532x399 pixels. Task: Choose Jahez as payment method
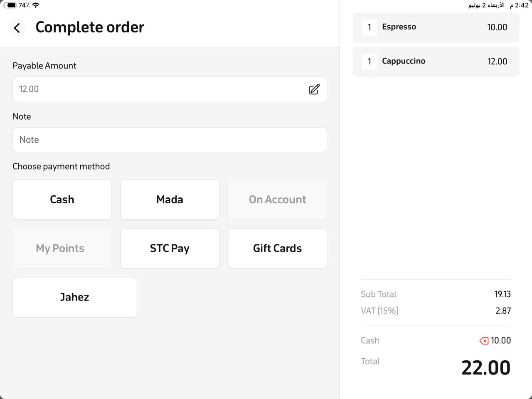pyautogui.click(x=75, y=297)
